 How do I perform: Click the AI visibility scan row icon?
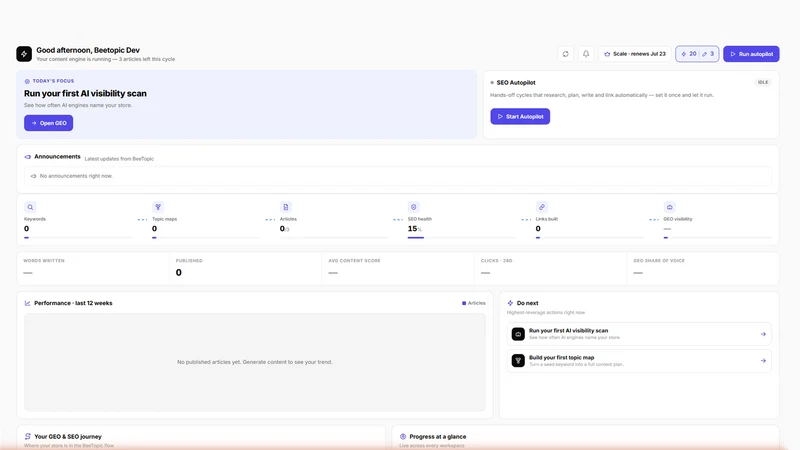pyautogui.click(x=518, y=334)
